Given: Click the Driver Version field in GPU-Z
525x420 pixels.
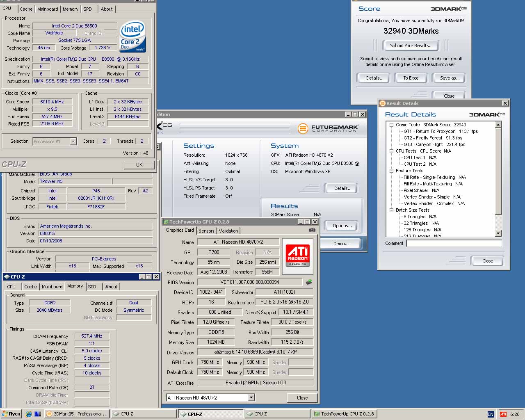Looking at the screenshot, I should point(256,352).
